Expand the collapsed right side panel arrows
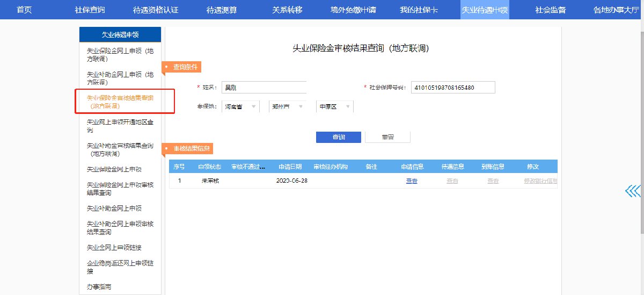The image size is (644, 295). click(633, 191)
